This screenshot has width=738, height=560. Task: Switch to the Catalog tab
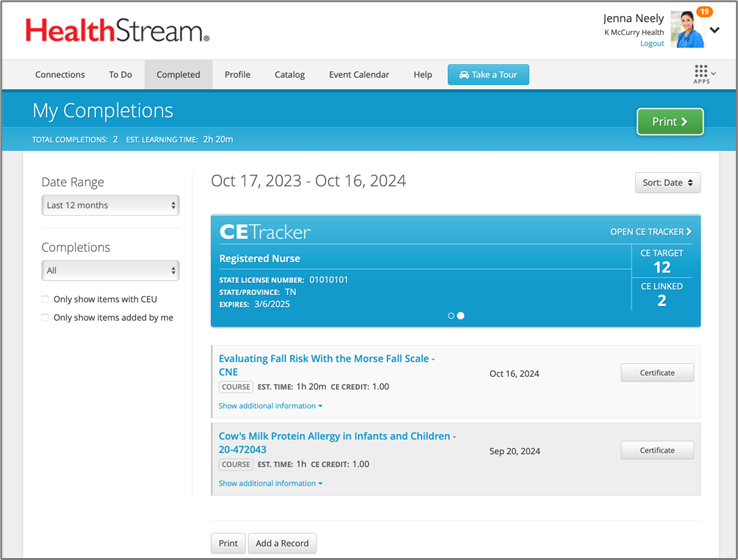point(289,74)
